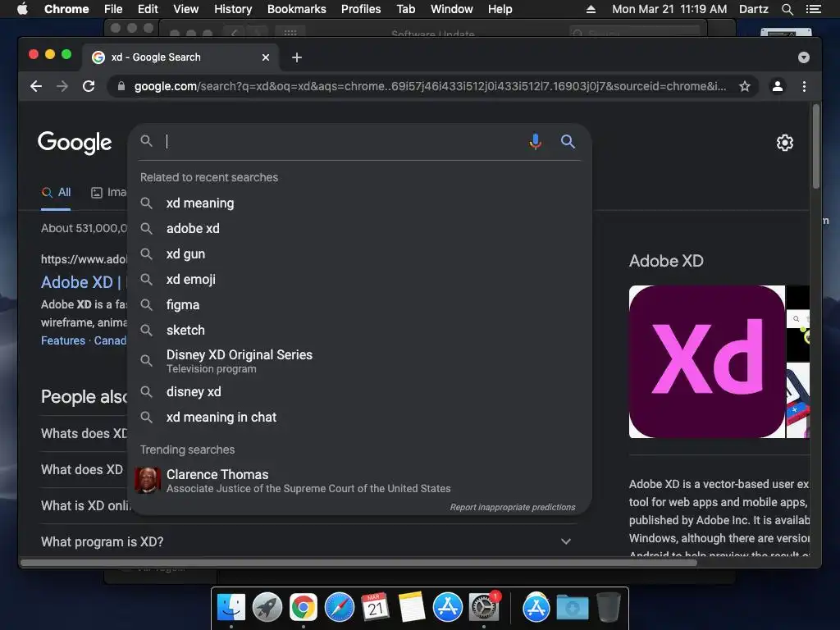Select 'figma' suggestion

coord(360,305)
